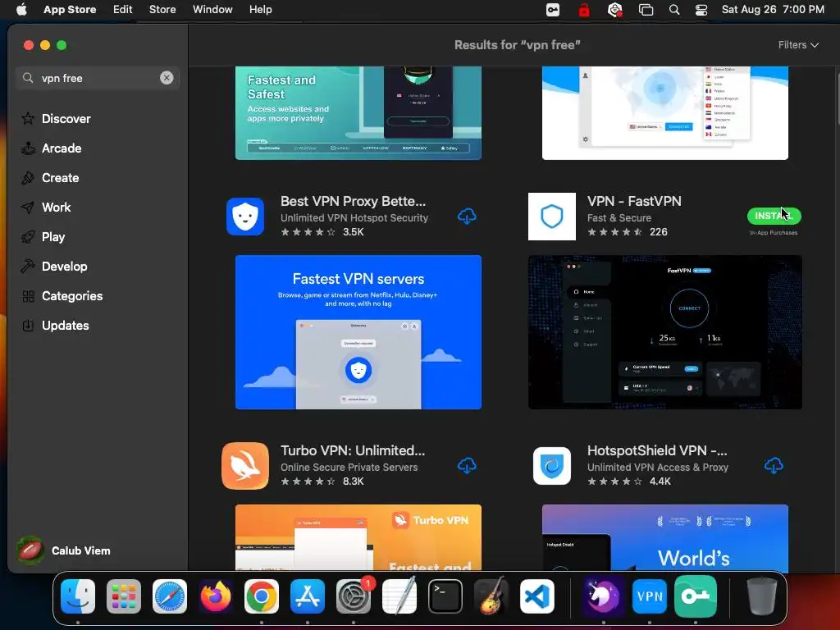Image resolution: width=840 pixels, height=630 pixels.
Task: Launch Safari from the Dock
Action: coord(170,596)
